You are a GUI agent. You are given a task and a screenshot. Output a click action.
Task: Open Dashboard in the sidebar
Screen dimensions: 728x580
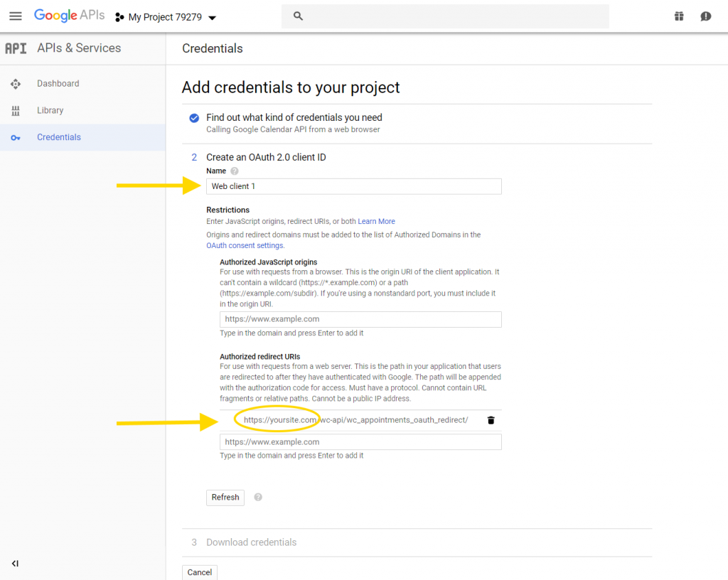58,84
